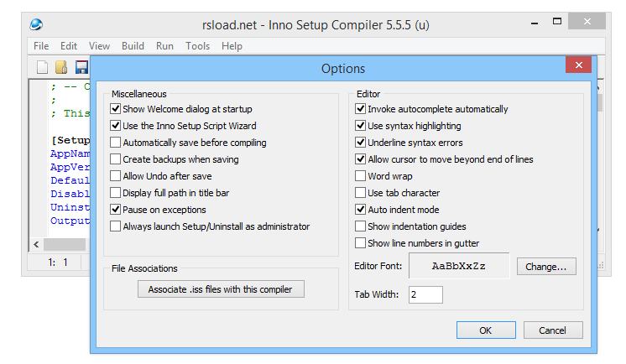
Task: Maximize the Inno Setup Compiler window
Action: (557, 22)
